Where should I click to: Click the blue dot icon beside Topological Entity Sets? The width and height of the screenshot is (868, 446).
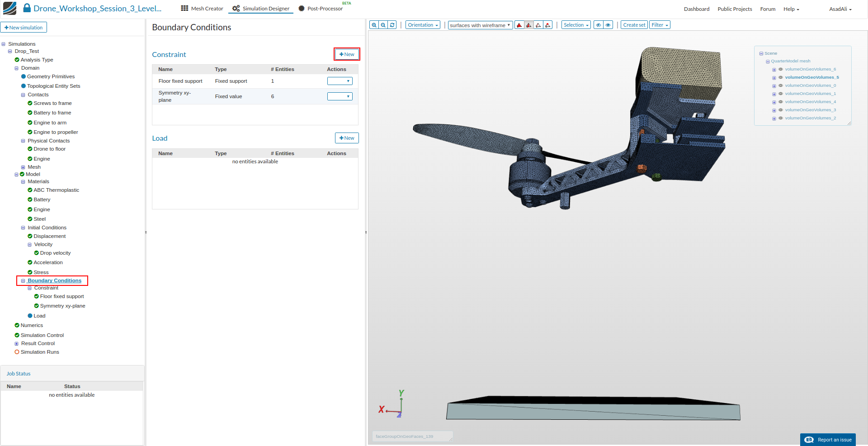tap(24, 86)
